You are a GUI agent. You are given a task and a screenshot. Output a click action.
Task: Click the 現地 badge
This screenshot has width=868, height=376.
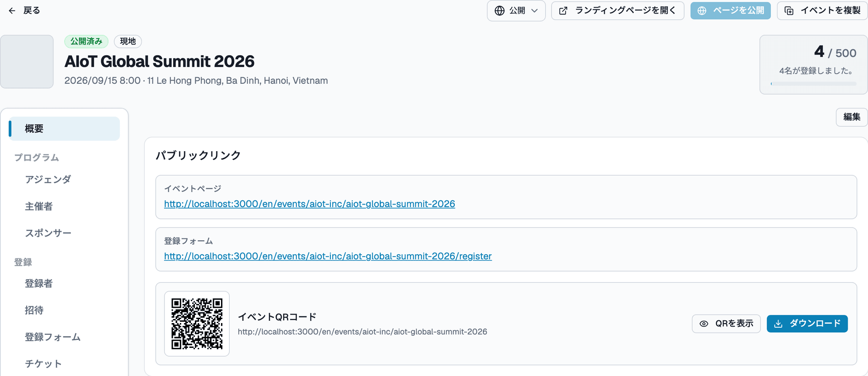click(128, 41)
